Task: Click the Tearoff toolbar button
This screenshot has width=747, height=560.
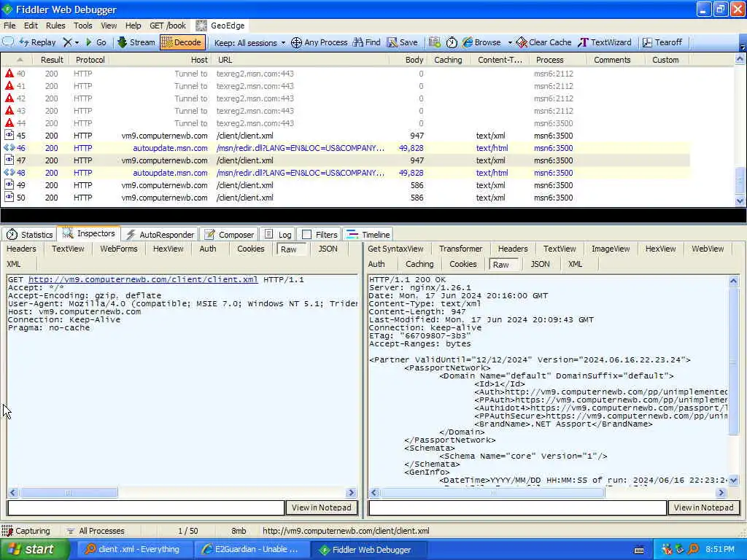Action: [662, 42]
